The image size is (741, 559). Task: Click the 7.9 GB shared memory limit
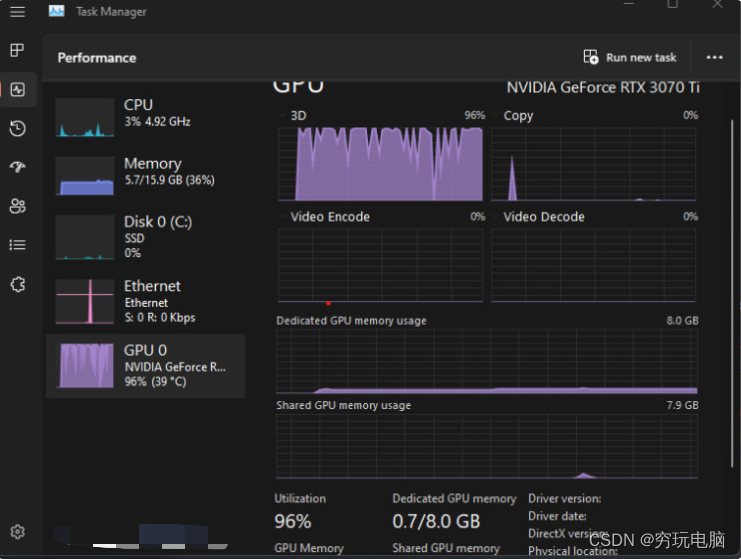tap(682, 405)
